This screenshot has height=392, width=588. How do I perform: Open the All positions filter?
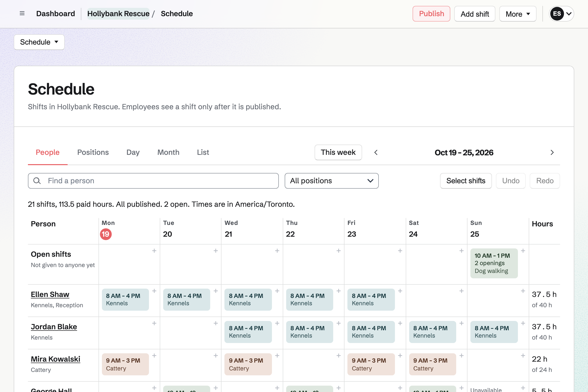(x=331, y=181)
